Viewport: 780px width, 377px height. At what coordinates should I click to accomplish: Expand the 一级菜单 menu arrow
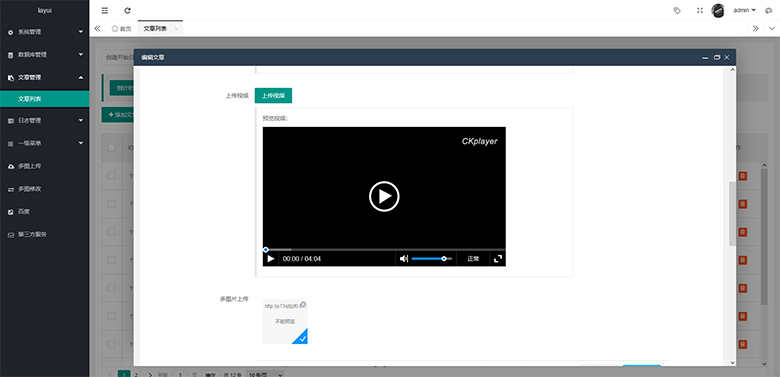click(81, 143)
